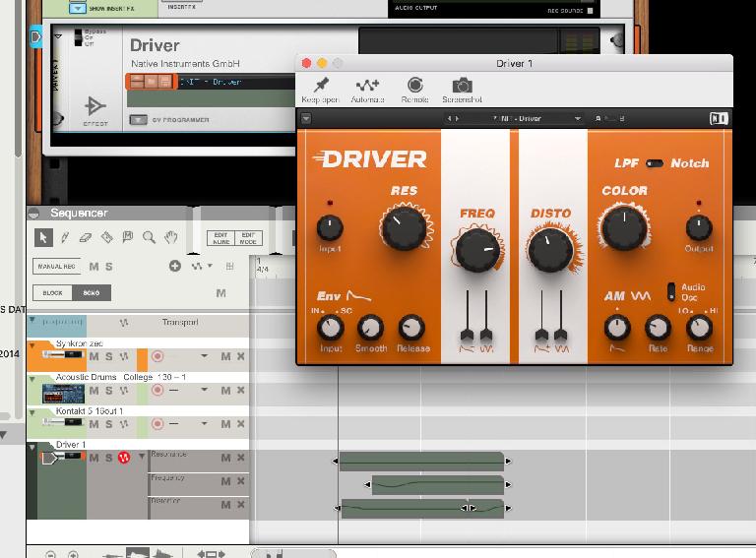Delete the Frequency automation lane

click(240, 481)
